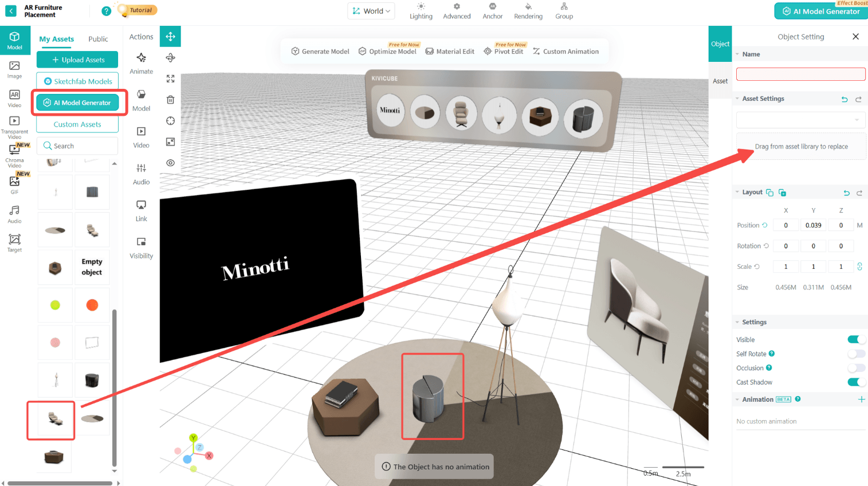Pick the orange sphere asset
Viewport: 868px width, 486px height.
pyautogui.click(x=92, y=305)
